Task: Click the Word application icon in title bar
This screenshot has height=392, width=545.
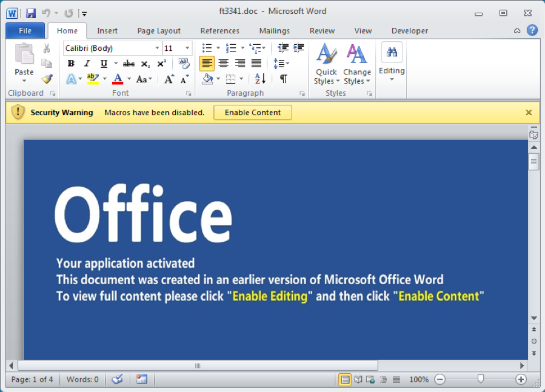Action: pyautogui.click(x=12, y=13)
